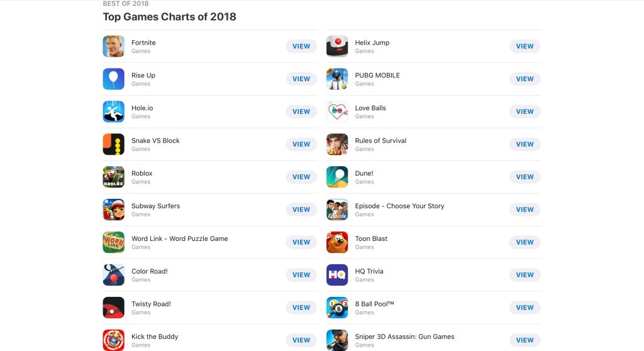View Sniper 3D Assassin: Gun Games
The width and height of the screenshot is (644, 351).
click(525, 340)
